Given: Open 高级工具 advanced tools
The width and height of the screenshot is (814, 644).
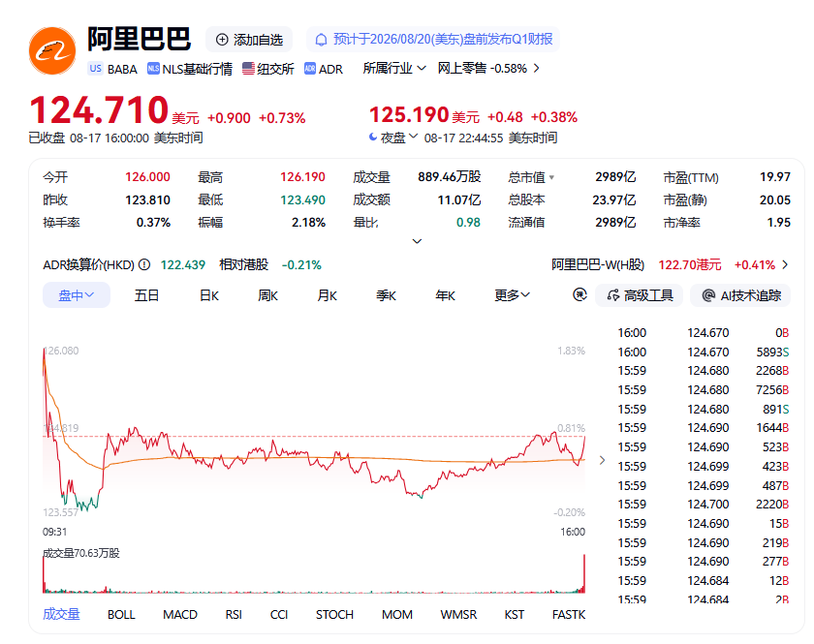Looking at the screenshot, I should point(639,295).
